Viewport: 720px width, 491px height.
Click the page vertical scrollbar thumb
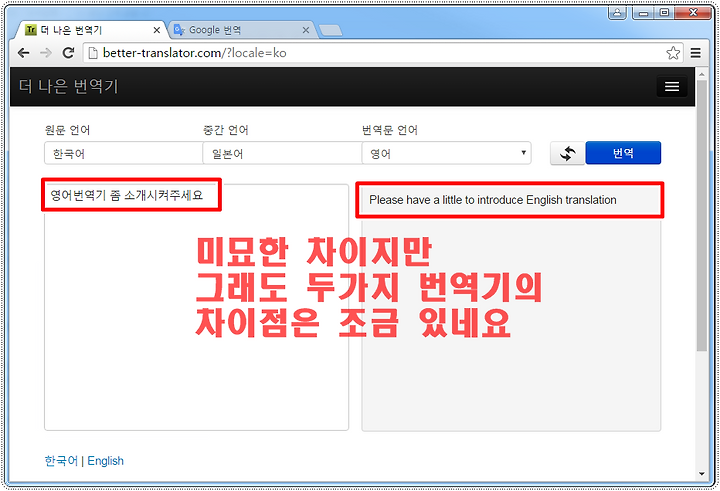(x=702, y=216)
